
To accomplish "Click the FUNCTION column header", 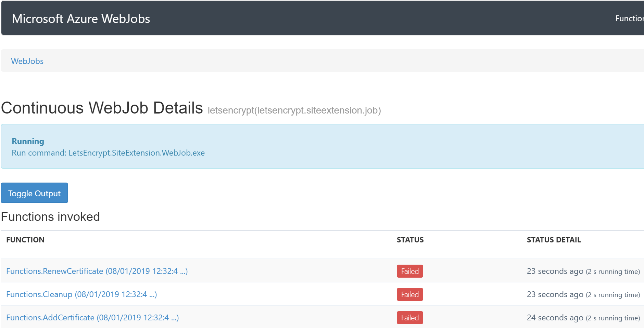I will [x=25, y=240].
